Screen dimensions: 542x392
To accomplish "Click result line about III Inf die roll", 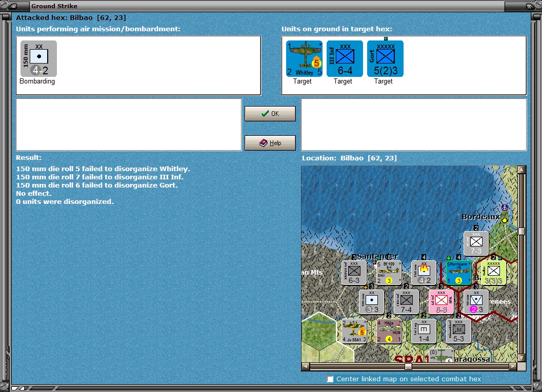I will click(99, 177).
